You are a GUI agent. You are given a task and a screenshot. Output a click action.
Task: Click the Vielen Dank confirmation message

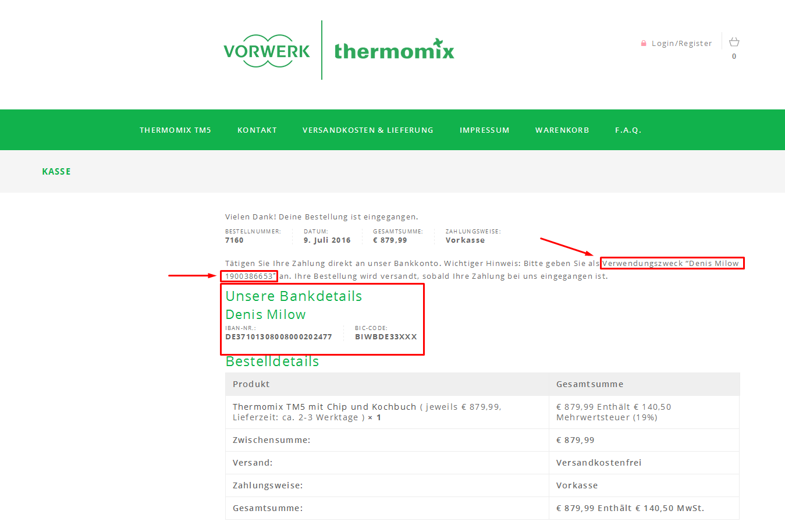pos(322,217)
